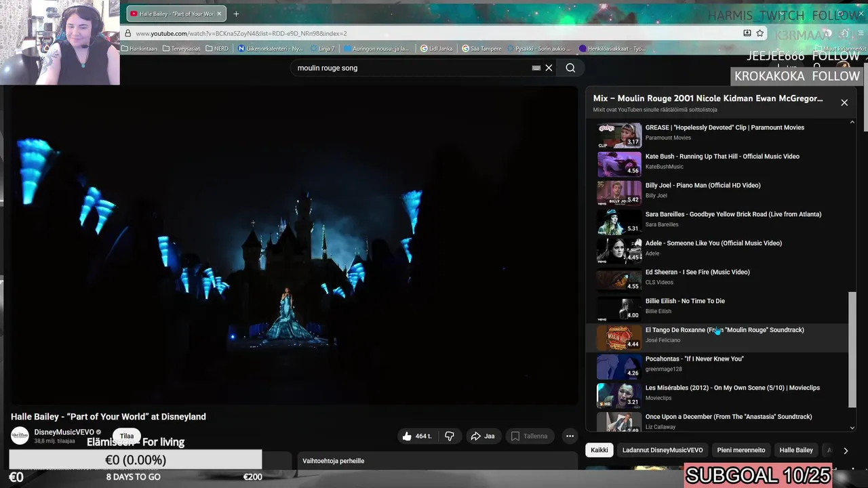
Task: Select Ed Sheeran I See Fire title
Action: coord(697,272)
